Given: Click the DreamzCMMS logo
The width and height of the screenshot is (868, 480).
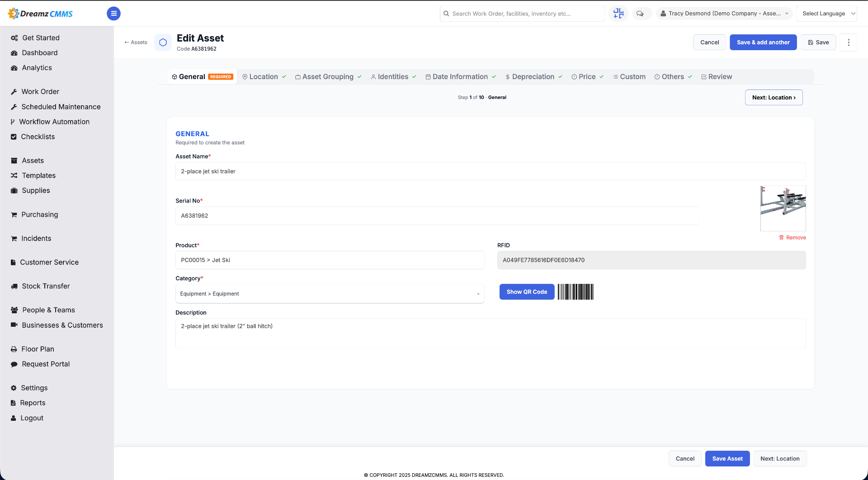Looking at the screenshot, I should 40,14.
